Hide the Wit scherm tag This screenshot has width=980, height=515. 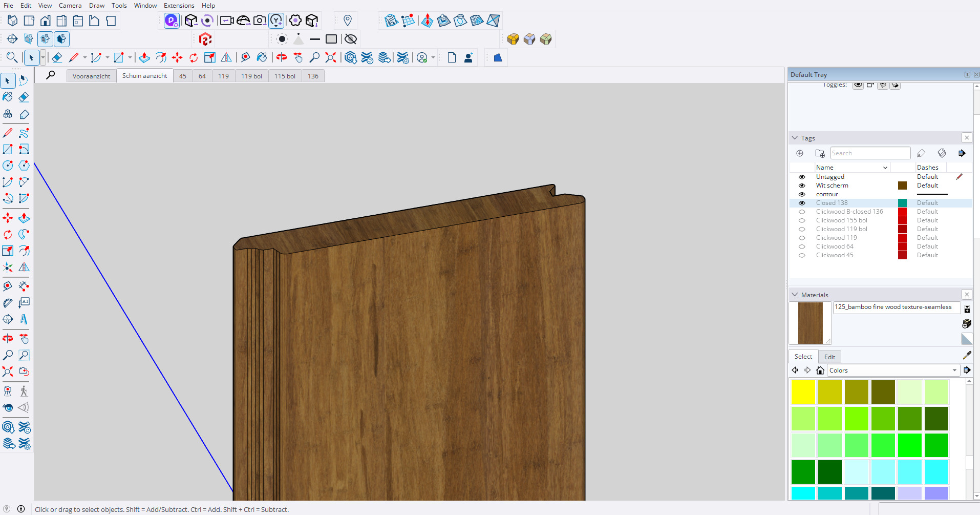click(802, 186)
